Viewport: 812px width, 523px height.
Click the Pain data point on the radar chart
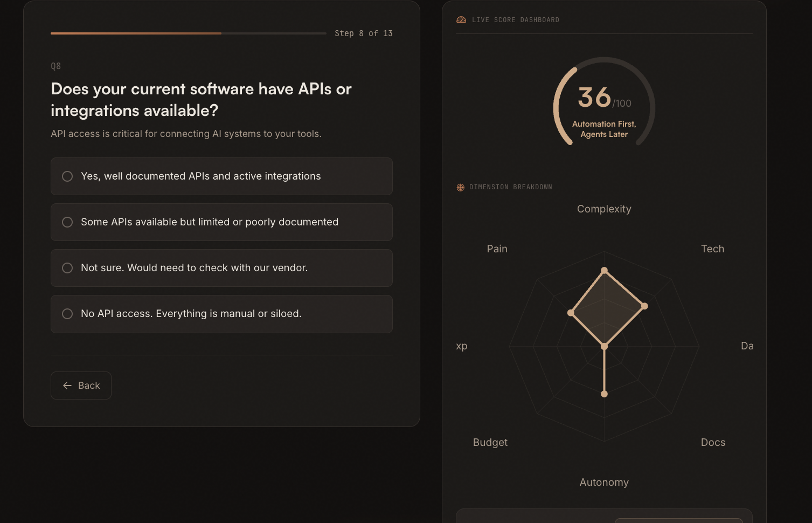571,312
